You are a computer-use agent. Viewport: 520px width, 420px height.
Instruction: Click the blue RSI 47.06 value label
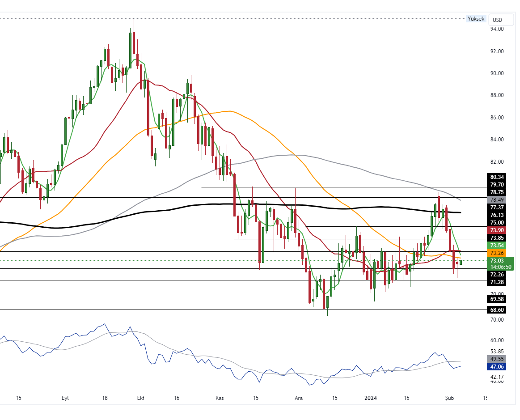coord(497,366)
